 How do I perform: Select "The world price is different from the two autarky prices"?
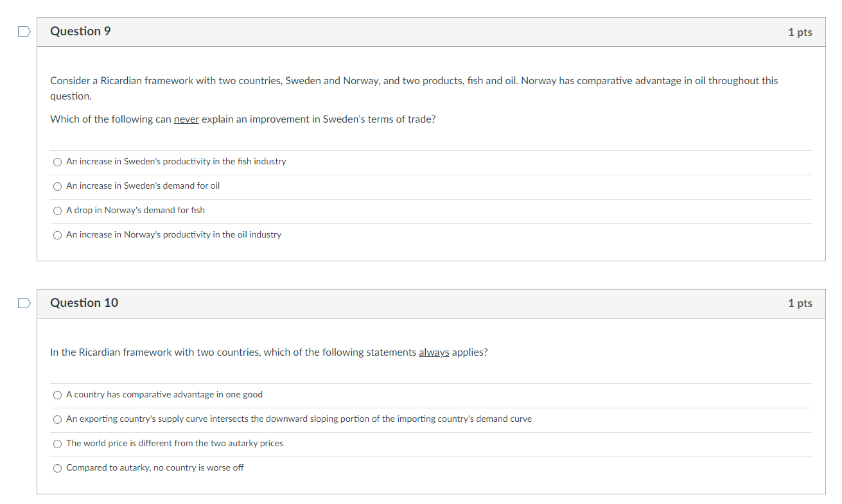click(x=57, y=444)
